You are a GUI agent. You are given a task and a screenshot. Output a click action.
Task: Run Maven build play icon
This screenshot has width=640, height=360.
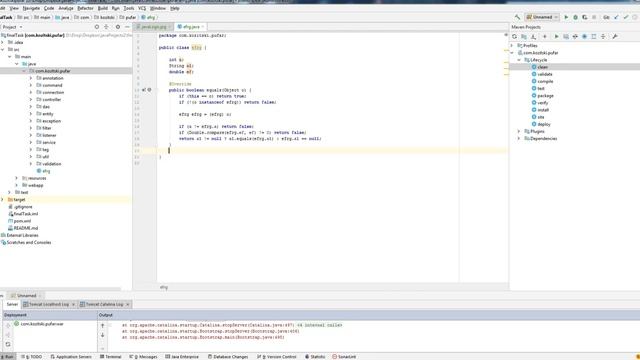[x=556, y=37]
